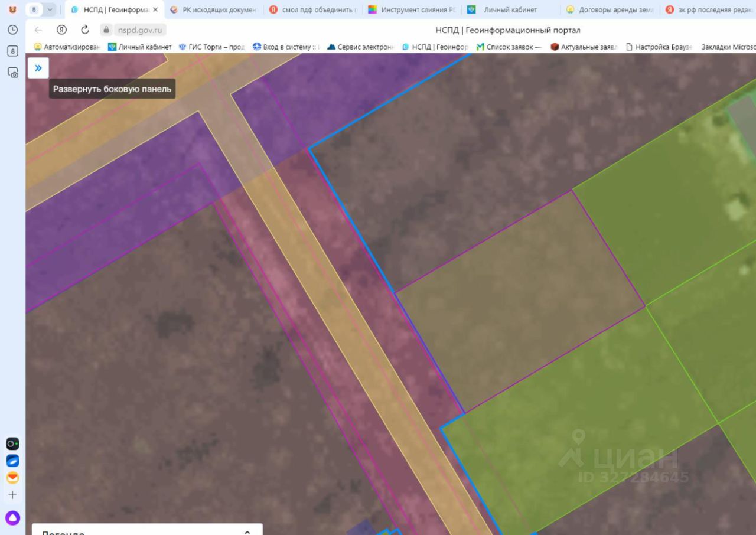756x535 pixels.
Task: Open the blue messenger app icon in sidebar
Action: 12,461
